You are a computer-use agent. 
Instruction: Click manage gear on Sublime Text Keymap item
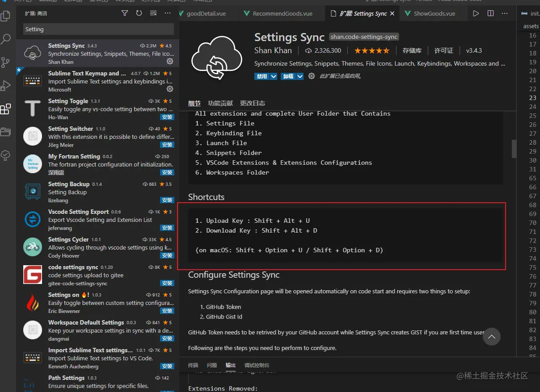[170, 89]
